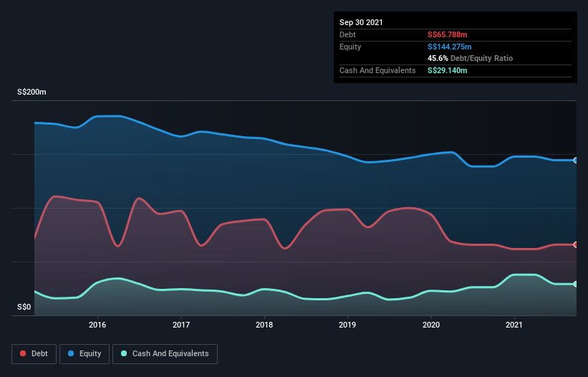Toggle Cash And Equivalents legend button
This screenshot has height=377, width=588.
(x=165, y=354)
